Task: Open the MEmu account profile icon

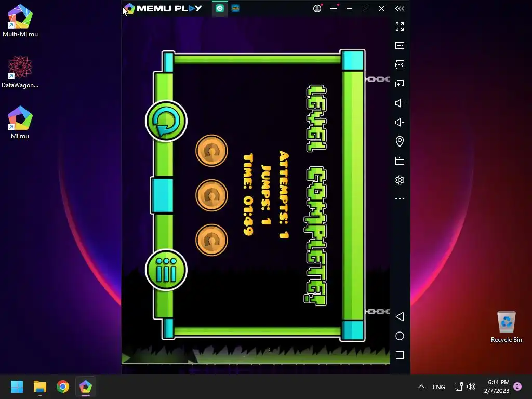Action: [x=317, y=8]
